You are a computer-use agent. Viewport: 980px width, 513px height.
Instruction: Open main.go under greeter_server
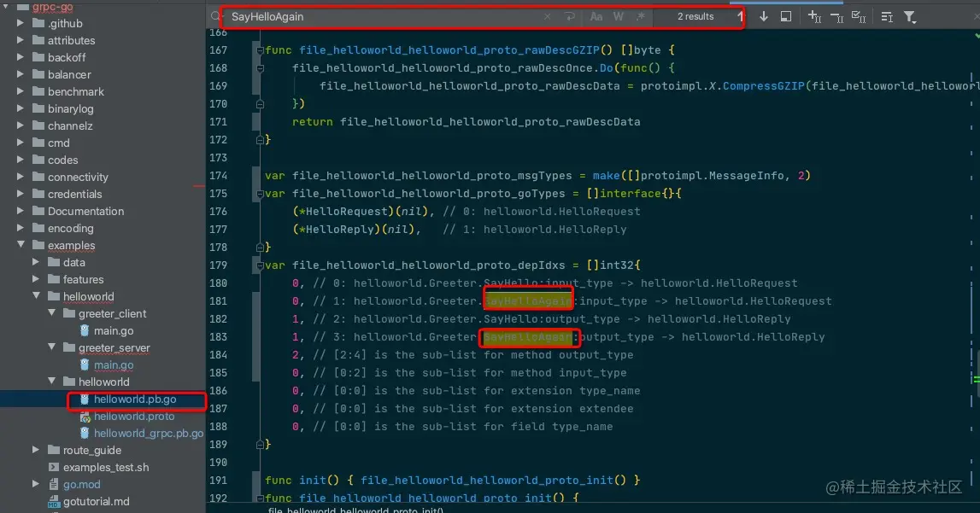point(113,365)
